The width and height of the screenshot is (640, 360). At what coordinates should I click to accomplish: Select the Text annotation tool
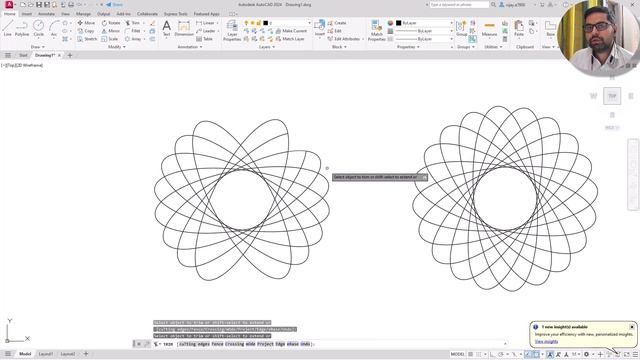(x=167, y=29)
